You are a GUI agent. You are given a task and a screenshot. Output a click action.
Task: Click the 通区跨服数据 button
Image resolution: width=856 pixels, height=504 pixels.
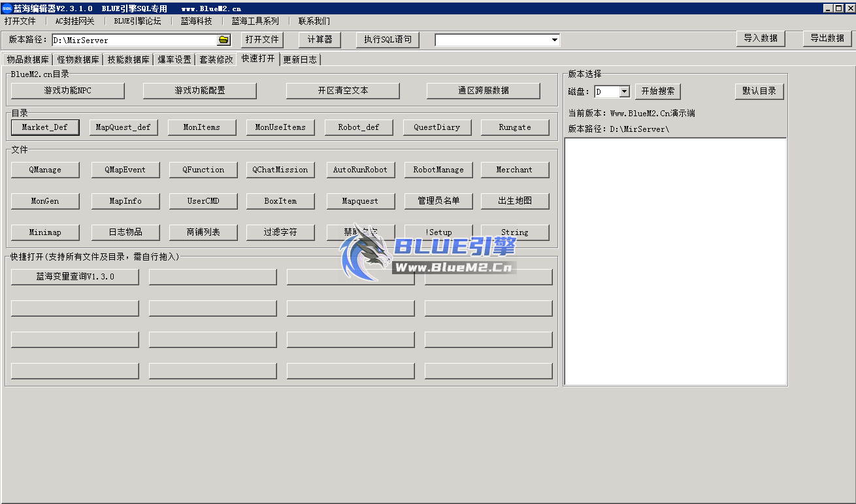pos(484,91)
